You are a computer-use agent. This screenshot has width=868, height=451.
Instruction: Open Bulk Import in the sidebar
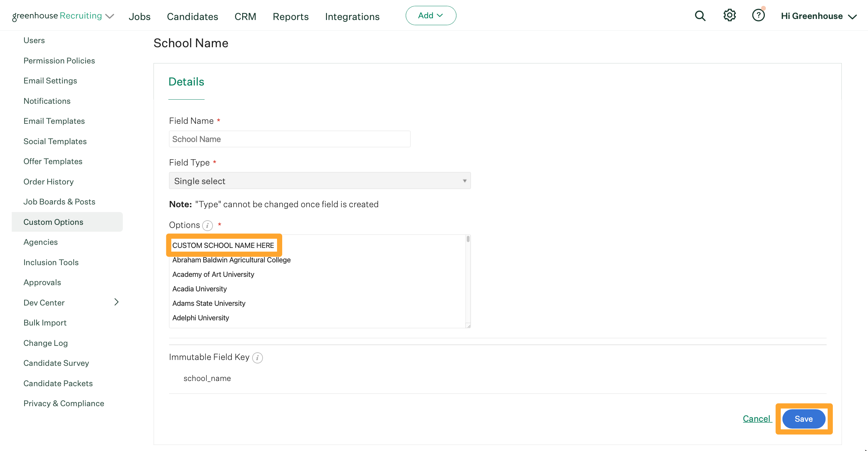(x=45, y=323)
